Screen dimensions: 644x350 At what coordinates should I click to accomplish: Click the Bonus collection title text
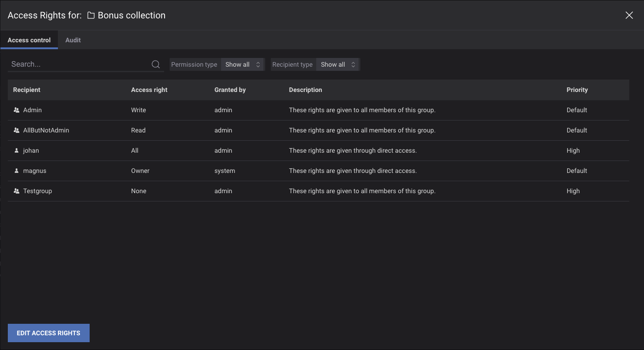(131, 15)
